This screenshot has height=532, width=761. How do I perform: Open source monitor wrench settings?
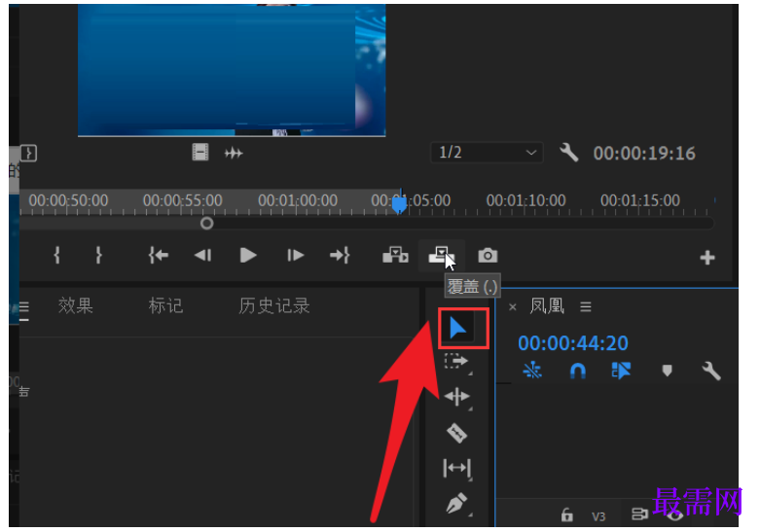click(x=568, y=153)
